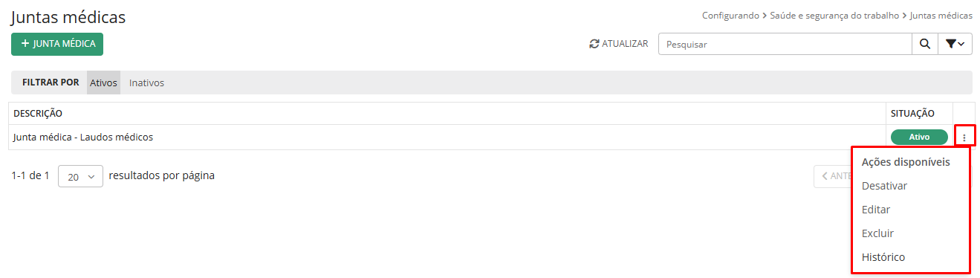Screen dimensions: 980x278
Task: Click the ATUALIZAR refresh button
Action: (x=619, y=44)
